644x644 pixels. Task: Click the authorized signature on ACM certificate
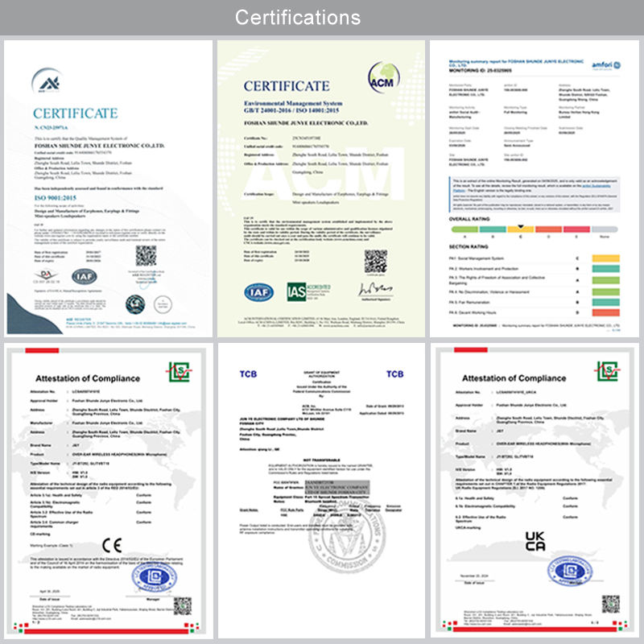tap(375, 289)
